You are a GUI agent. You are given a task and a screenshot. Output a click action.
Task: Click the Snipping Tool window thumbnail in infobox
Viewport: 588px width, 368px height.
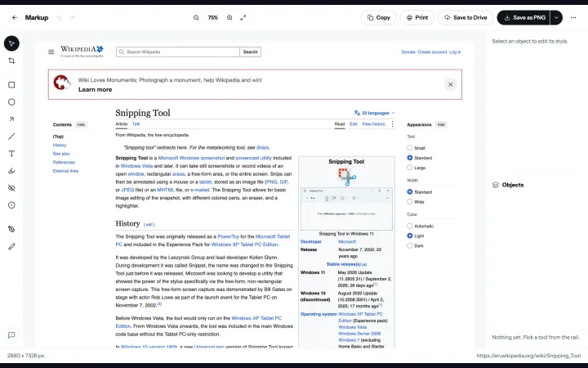tap(346, 209)
